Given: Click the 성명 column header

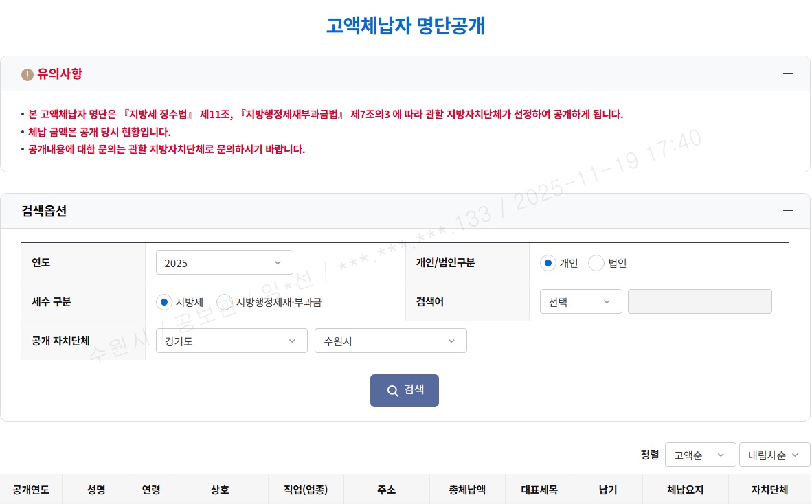Looking at the screenshot, I should (x=97, y=490).
